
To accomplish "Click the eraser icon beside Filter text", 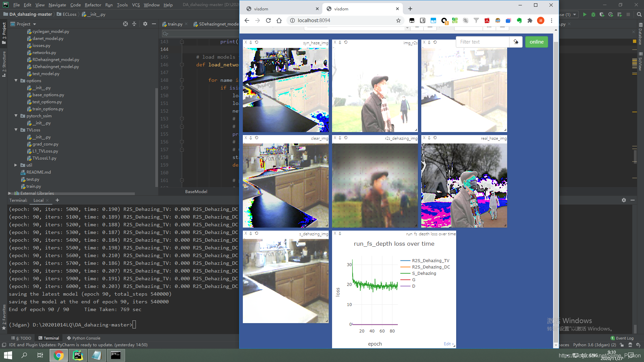I will 516,42.
